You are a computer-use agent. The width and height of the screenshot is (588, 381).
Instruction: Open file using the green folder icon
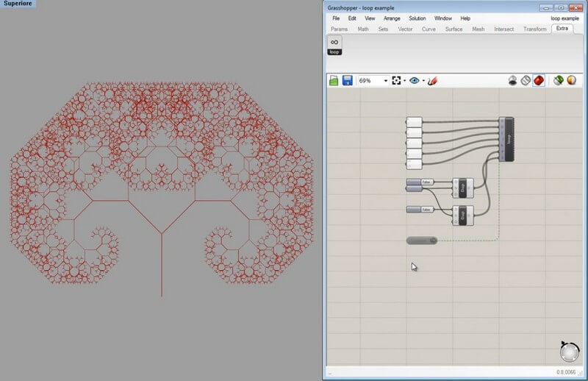(x=334, y=80)
